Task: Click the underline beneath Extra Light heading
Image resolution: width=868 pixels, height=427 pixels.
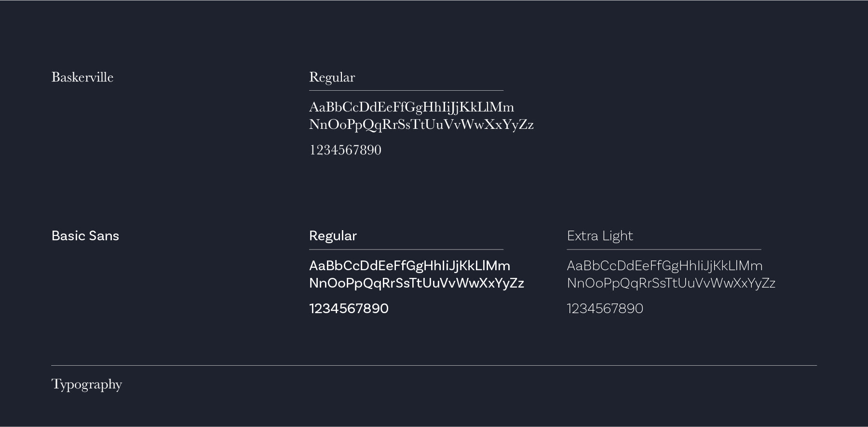Action: tap(664, 249)
